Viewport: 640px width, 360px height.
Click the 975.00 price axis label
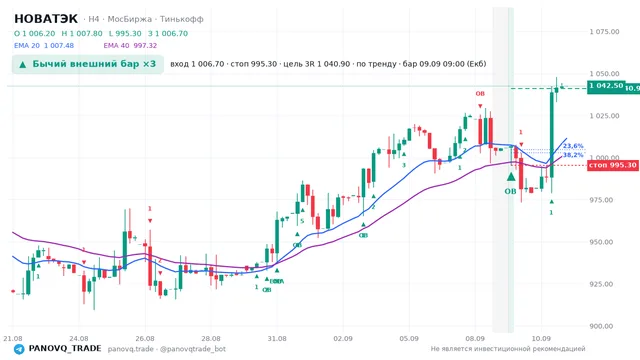click(x=601, y=200)
